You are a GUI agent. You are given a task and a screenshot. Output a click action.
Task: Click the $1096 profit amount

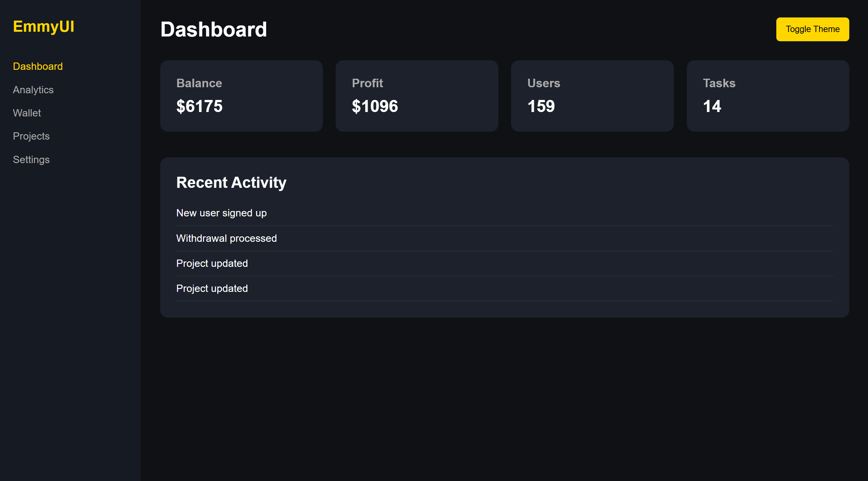pos(375,106)
